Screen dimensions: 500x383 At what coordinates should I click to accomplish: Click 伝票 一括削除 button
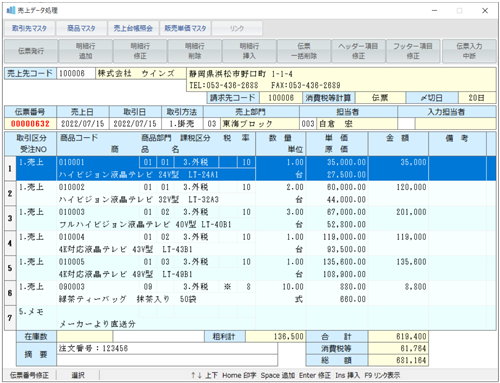click(304, 51)
